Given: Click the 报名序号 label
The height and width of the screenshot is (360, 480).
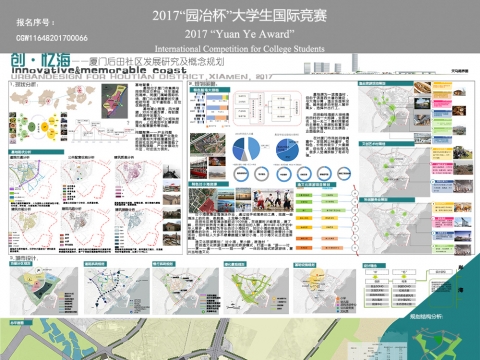Looking at the screenshot, I should (36, 23).
